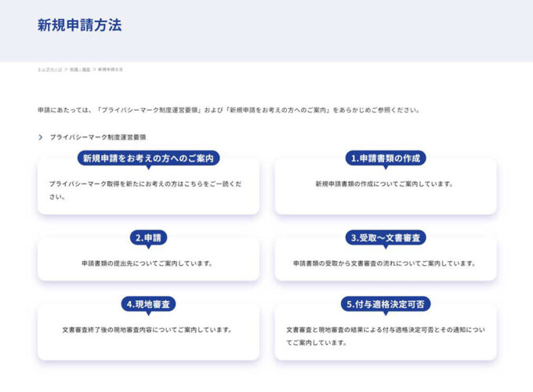
Task: Click the 文書審査終了後の現地審査内容 card text
Action: [148, 330]
